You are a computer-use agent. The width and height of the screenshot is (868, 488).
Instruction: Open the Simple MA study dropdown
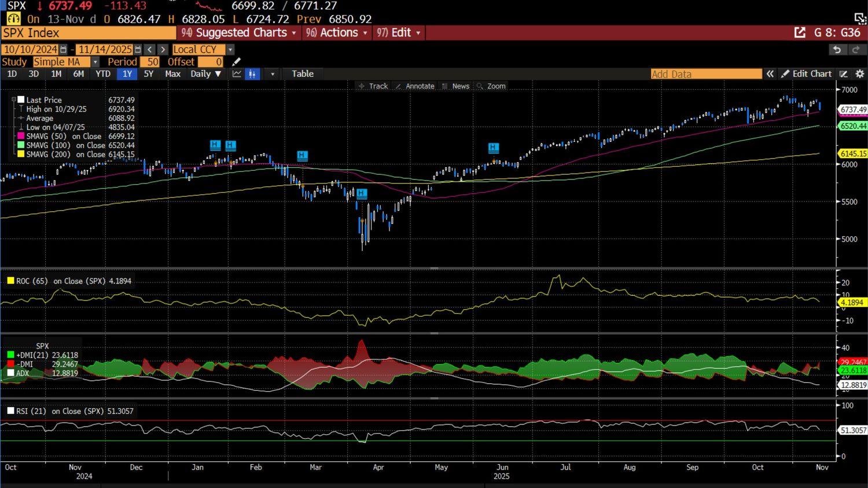[95, 62]
